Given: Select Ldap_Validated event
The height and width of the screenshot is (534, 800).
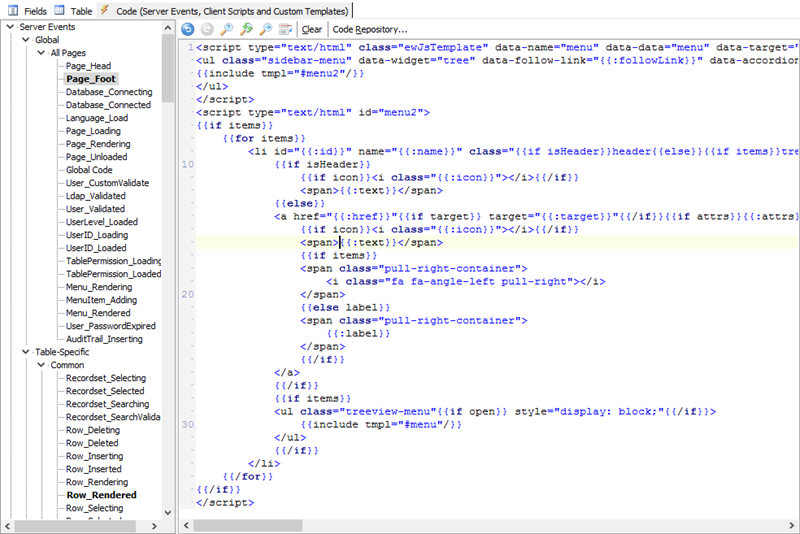Looking at the screenshot, I should (x=95, y=196).
